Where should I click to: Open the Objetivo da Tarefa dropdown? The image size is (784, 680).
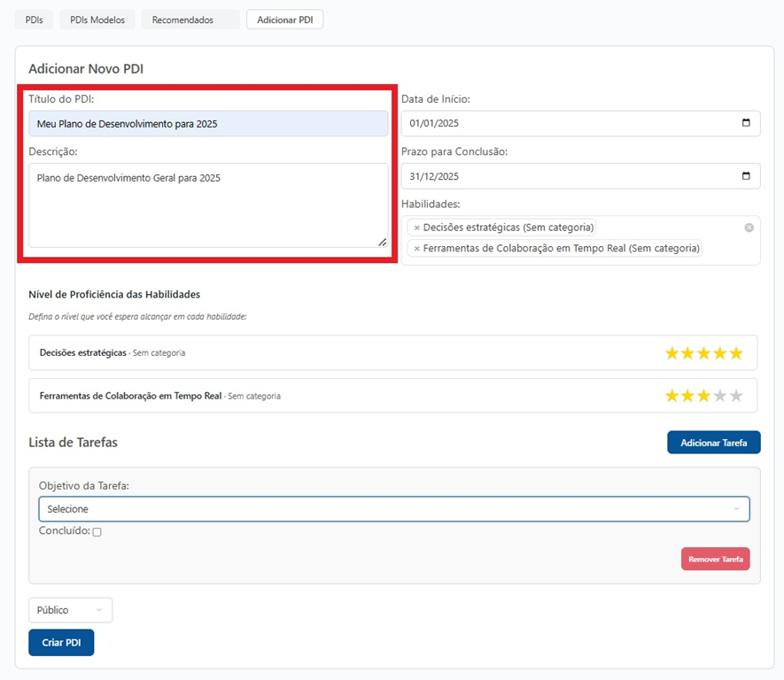click(393, 509)
